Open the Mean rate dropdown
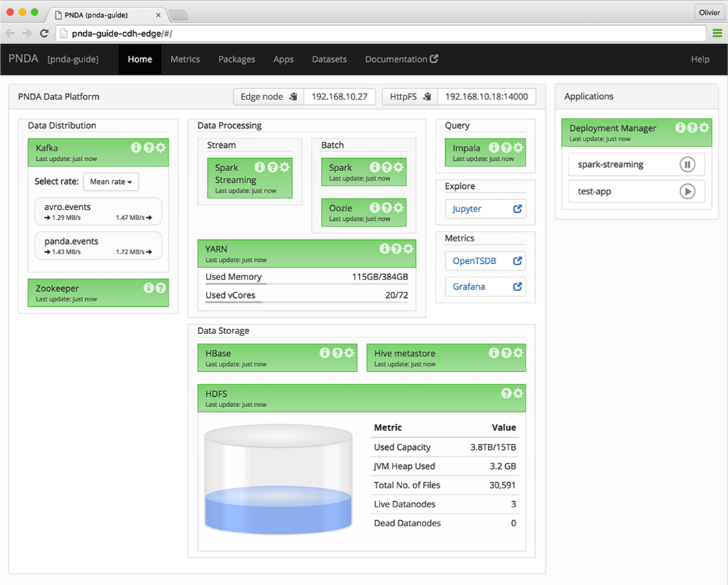 (x=111, y=181)
